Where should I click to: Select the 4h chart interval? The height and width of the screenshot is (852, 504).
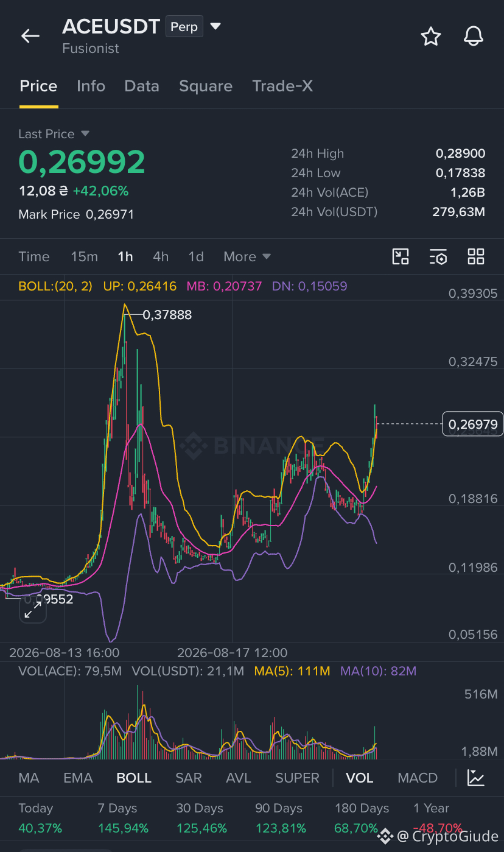pos(161,256)
